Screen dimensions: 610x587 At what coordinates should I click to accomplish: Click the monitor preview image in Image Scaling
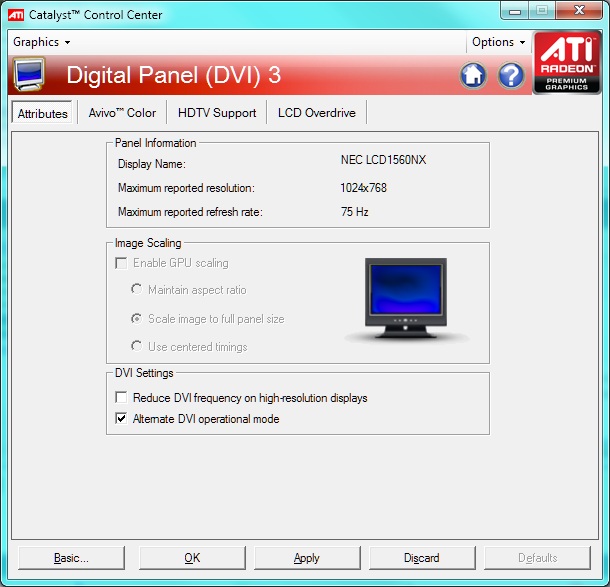click(406, 300)
